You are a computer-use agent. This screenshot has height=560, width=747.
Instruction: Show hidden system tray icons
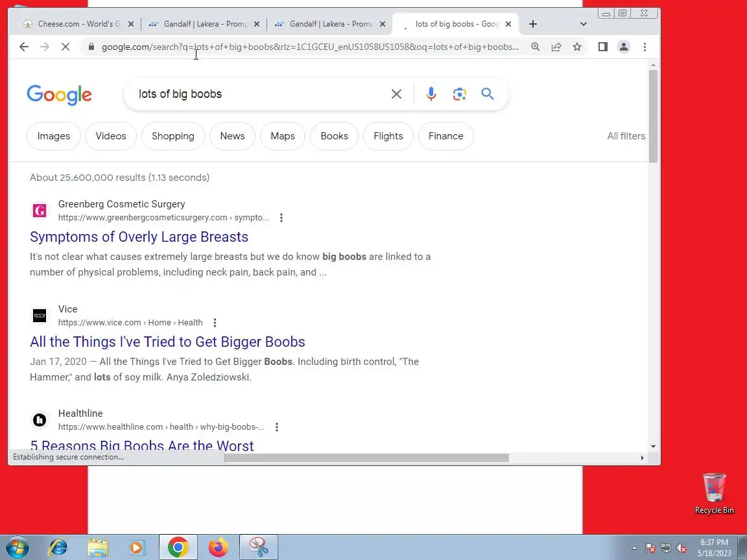point(634,548)
